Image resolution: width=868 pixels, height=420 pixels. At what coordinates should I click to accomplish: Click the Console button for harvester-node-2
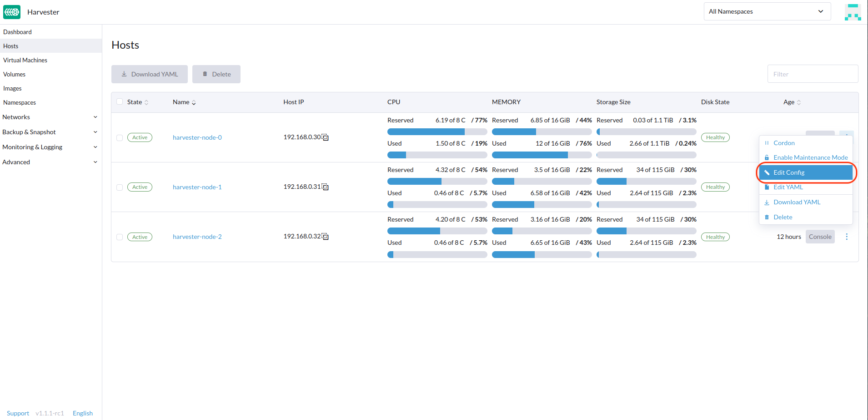[820, 236]
